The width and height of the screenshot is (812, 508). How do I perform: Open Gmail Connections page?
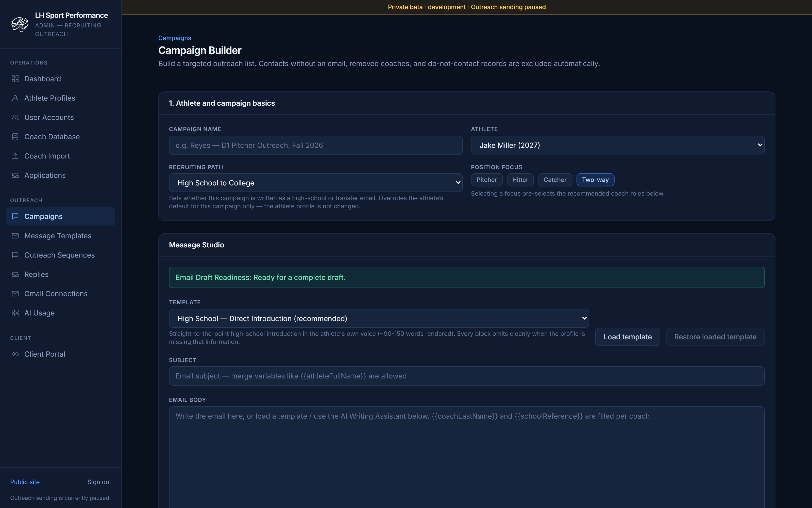60,294
